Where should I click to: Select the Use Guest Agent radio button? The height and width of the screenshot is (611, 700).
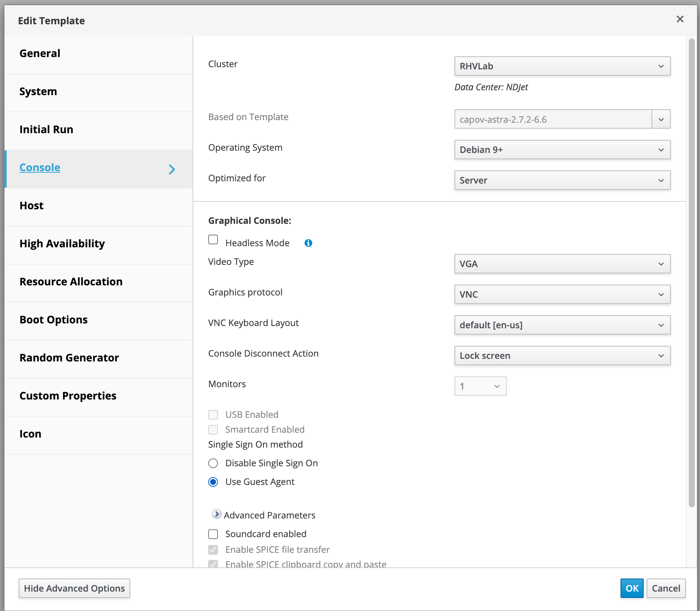tap(213, 482)
